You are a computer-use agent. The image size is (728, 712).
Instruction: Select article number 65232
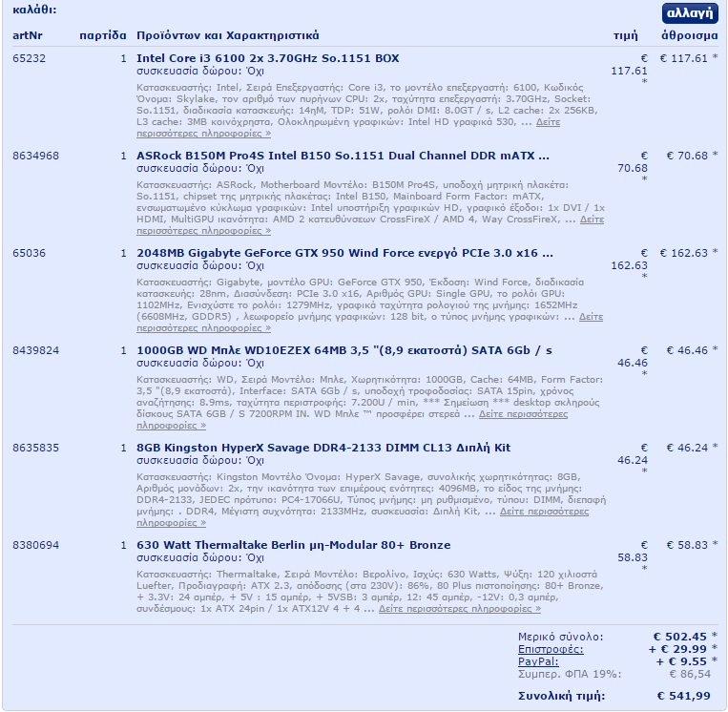[x=30, y=58]
